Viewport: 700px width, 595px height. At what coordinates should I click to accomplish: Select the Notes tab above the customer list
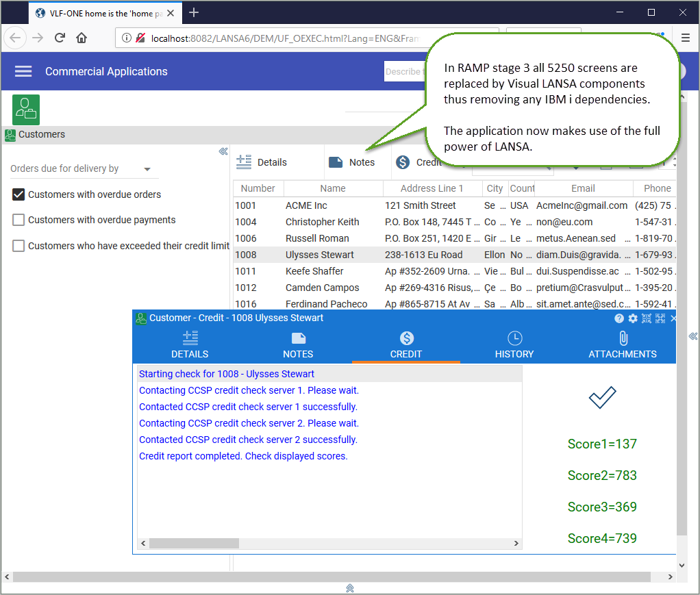[x=352, y=162]
